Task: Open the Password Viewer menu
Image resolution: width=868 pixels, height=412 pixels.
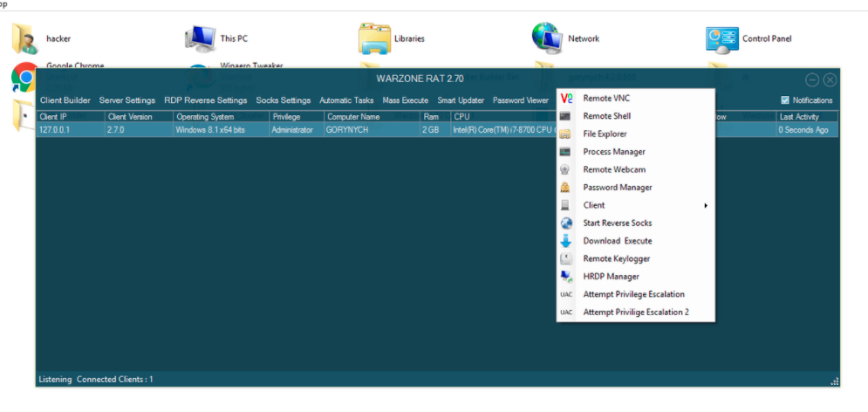Action: click(521, 100)
